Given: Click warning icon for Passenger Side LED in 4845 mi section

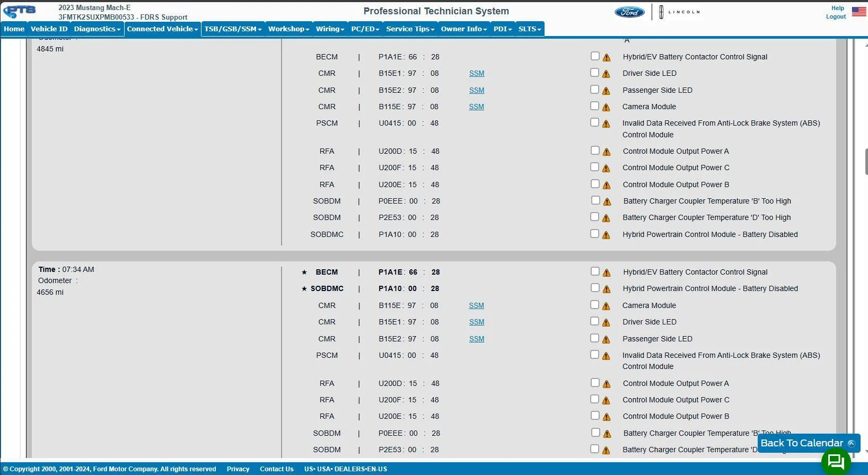Looking at the screenshot, I should point(607,91).
